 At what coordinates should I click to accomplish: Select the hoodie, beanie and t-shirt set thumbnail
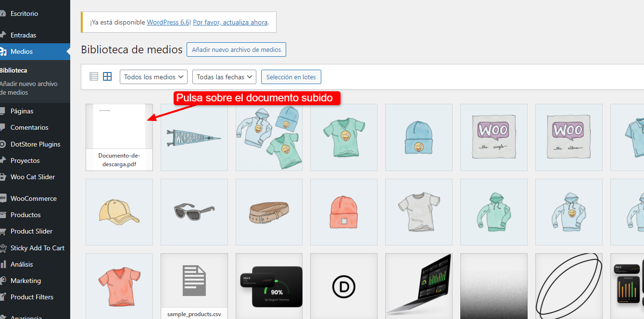point(269,137)
